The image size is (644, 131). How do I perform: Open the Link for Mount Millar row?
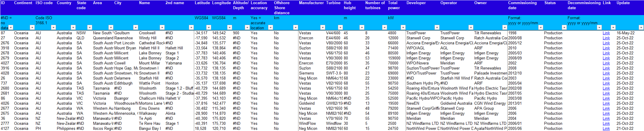(606, 63)
